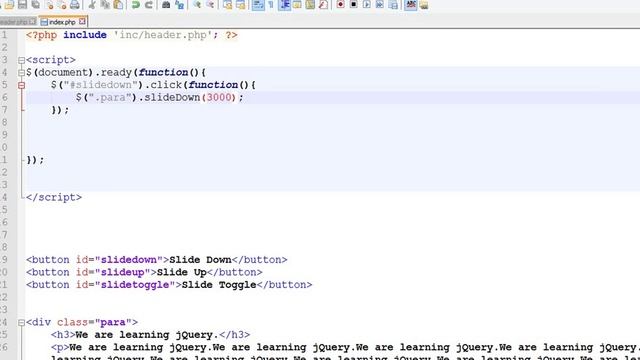This screenshot has width=640, height=360.
Task: Close the index.php tab with red X
Action: click(x=82, y=21)
